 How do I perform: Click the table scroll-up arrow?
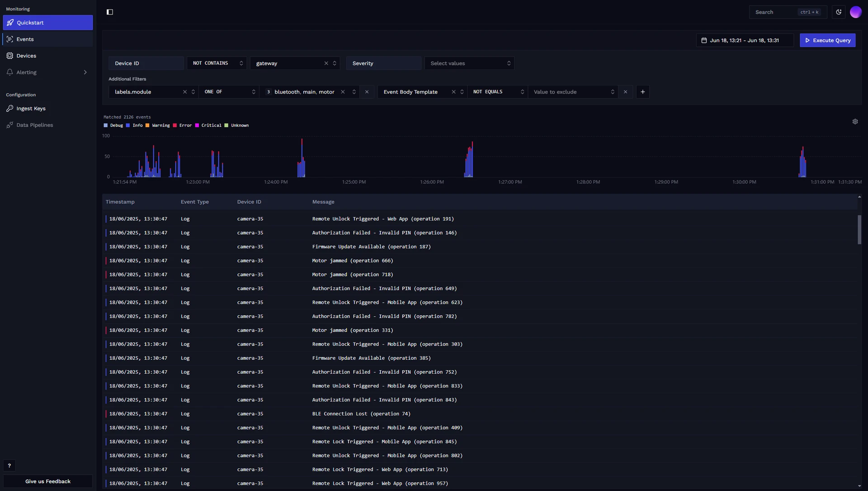(x=859, y=197)
